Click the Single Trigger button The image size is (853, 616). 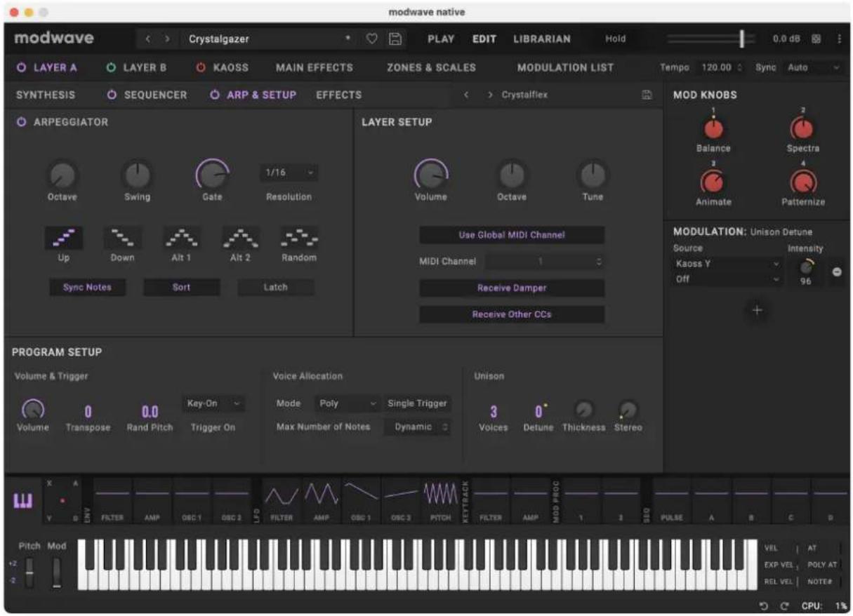tap(417, 403)
